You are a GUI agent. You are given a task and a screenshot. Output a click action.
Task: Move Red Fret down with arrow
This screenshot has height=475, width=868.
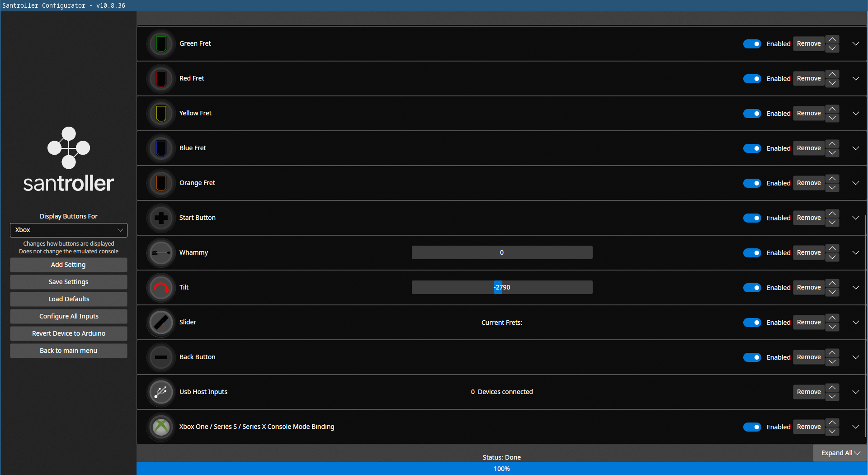[x=832, y=83]
